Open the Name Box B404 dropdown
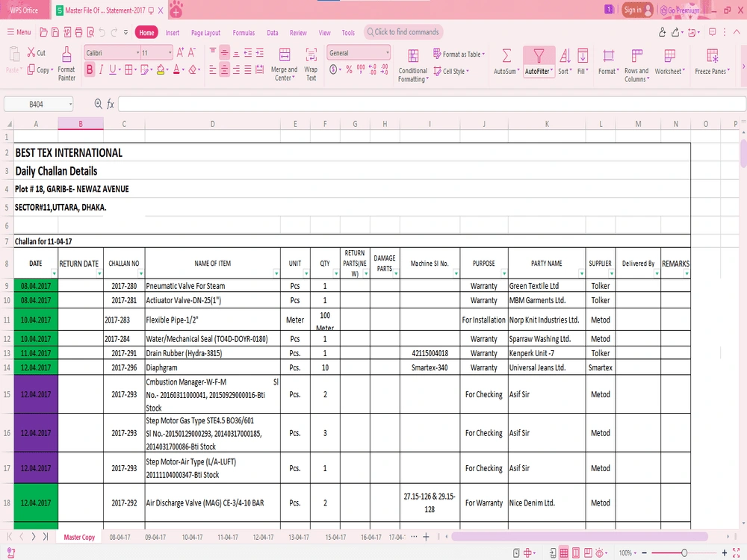The height and width of the screenshot is (560, 747). [x=70, y=104]
